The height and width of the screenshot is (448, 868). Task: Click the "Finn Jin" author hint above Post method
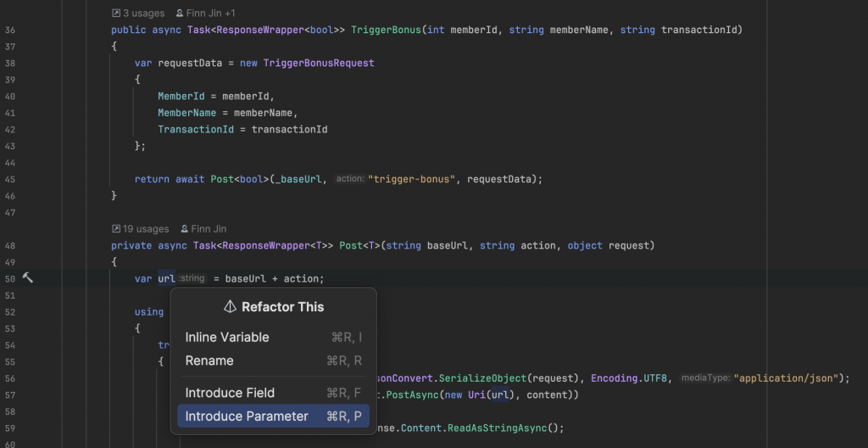[202, 229]
